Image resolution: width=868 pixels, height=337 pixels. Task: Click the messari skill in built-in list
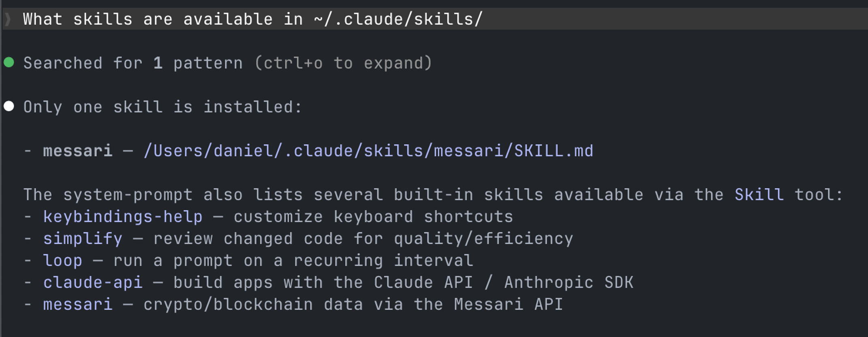pos(78,304)
